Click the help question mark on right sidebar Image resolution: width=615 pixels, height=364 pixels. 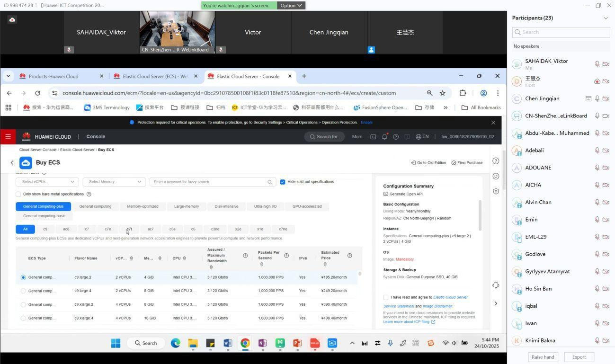point(496,161)
